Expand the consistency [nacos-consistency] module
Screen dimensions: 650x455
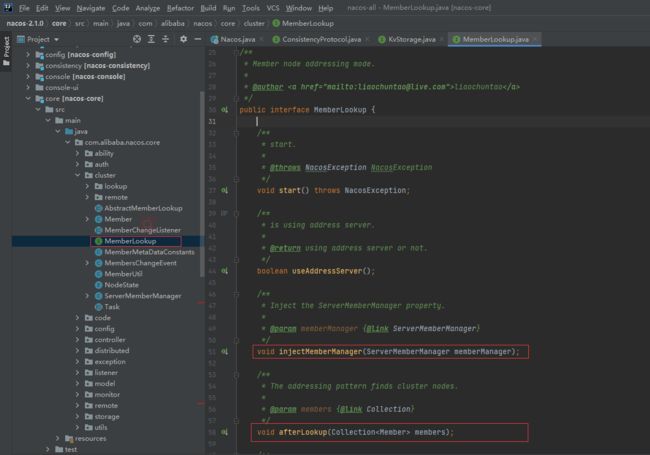click(x=28, y=65)
